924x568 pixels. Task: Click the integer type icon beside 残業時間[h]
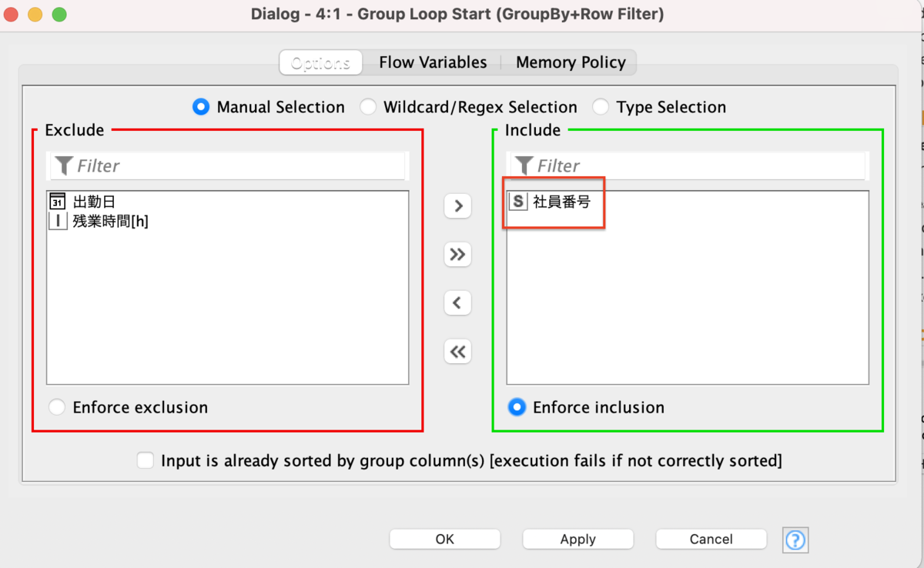pyautogui.click(x=58, y=222)
